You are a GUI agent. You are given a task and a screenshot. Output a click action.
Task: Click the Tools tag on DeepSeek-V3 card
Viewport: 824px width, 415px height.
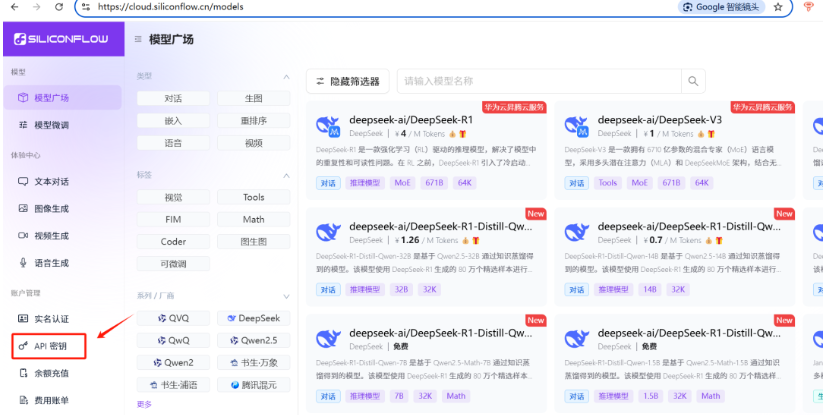[608, 183]
